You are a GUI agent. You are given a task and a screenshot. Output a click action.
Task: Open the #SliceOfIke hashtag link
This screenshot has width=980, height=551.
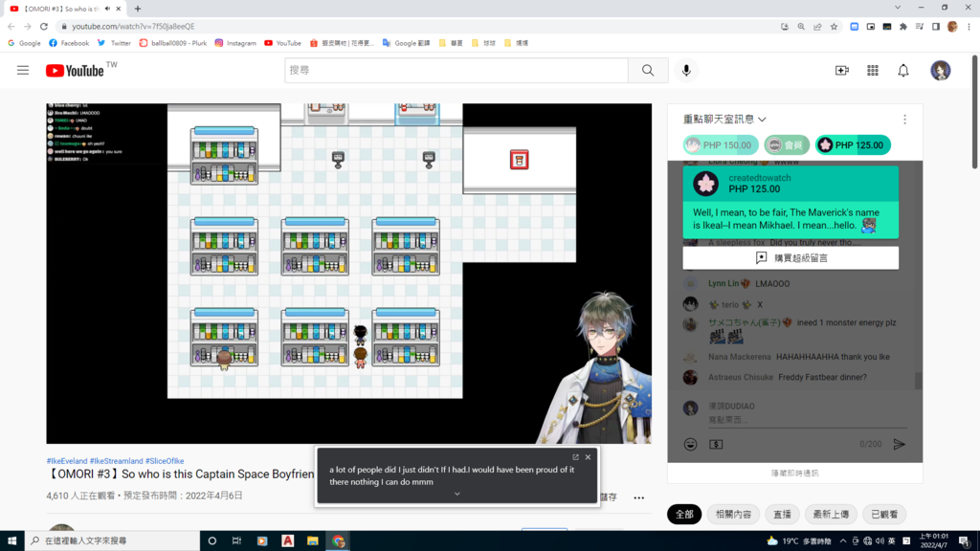165,461
